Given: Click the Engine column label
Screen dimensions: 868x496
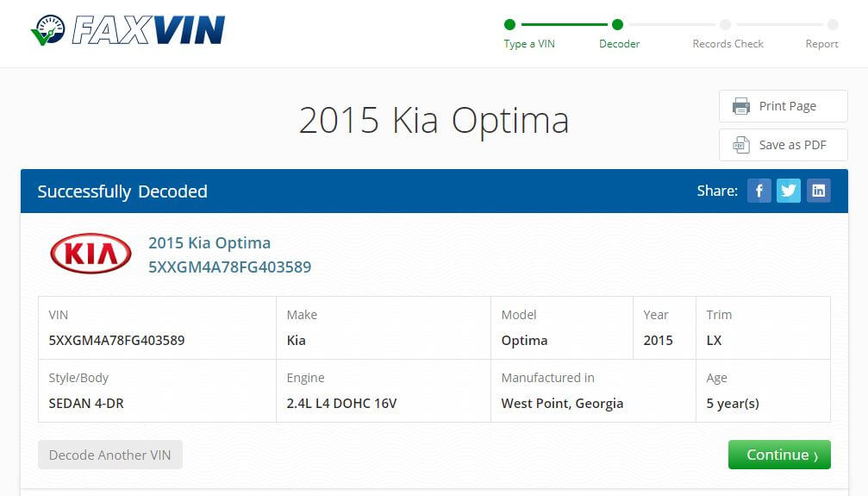Looking at the screenshot, I should pyautogui.click(x=306, y=378).
